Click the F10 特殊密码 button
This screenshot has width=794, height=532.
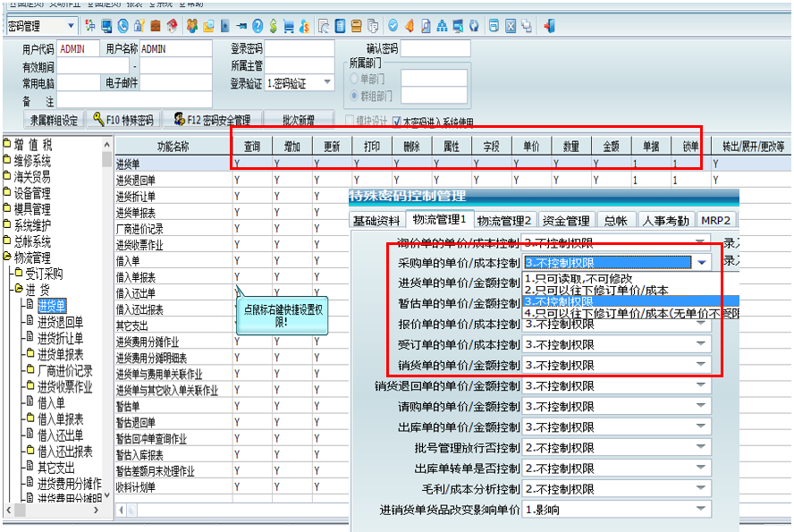[x=123, y=120]
